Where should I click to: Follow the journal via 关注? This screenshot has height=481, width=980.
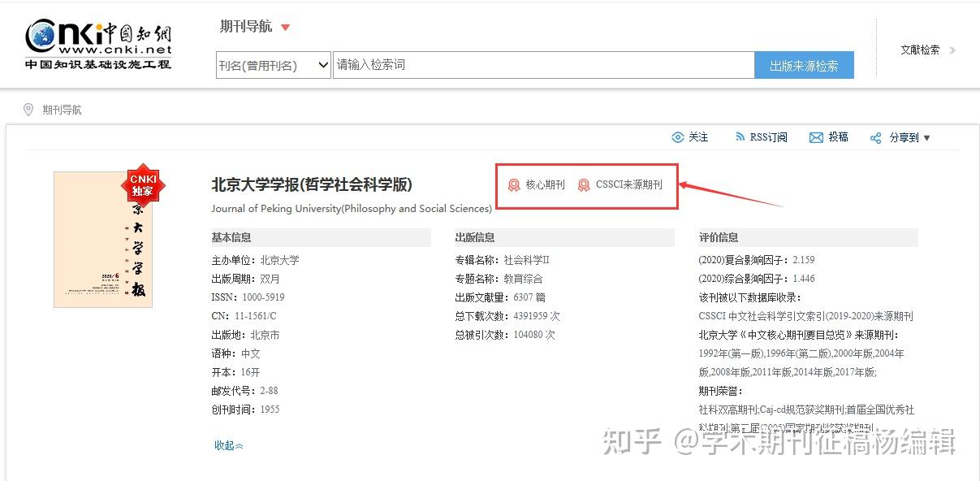pos(698,137)
